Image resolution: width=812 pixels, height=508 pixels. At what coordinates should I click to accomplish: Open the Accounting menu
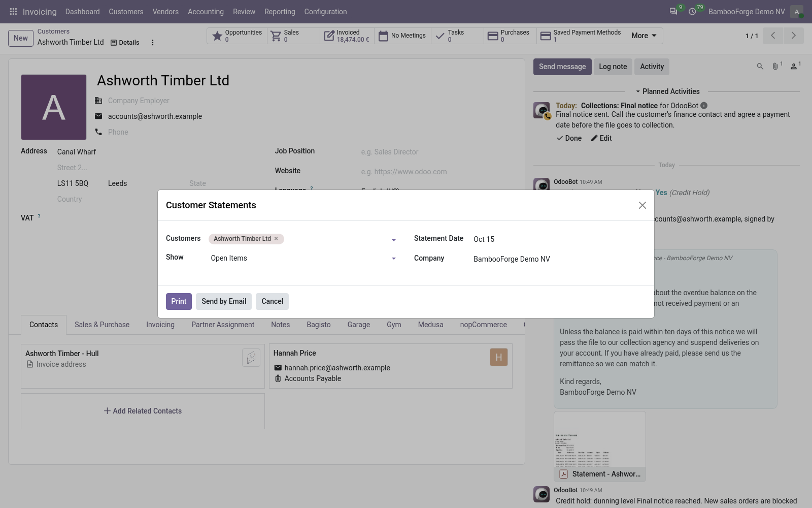(206, 12)
